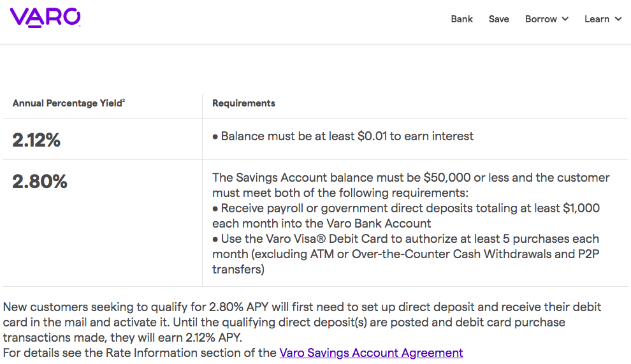This screenshot has width=631, height=364.
Task: Click the bullet before Use the Varo Visa
Action: [x=215, y=239]
